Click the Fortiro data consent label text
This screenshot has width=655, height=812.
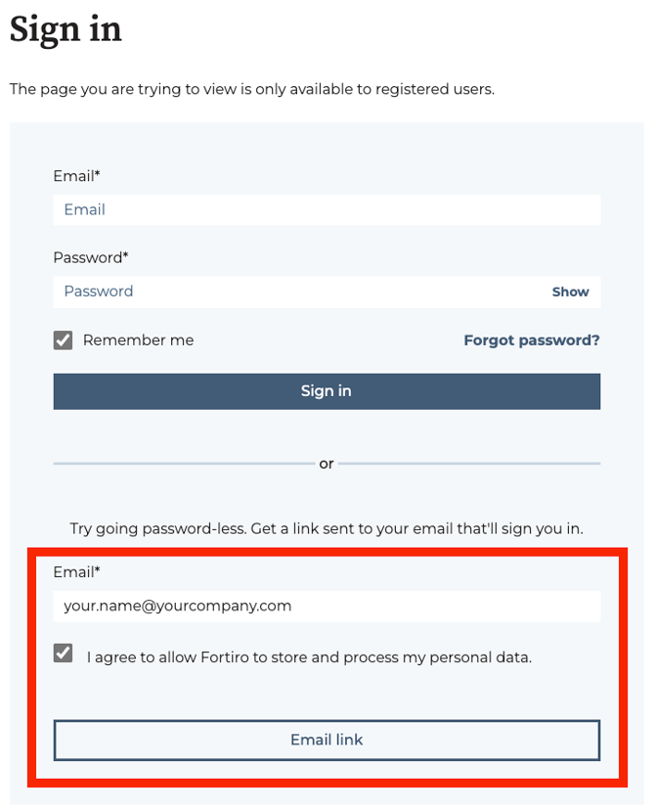tap(309, 657)
